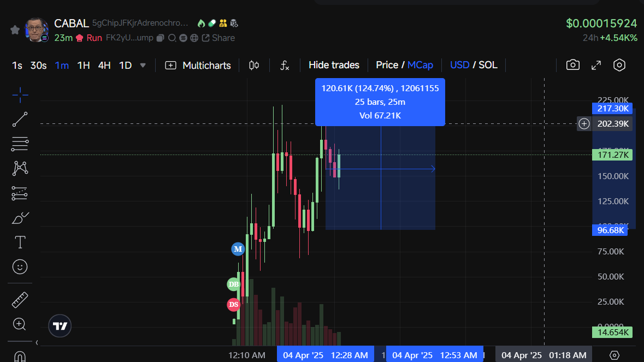Switch chart to MCap mode
Screen dimensions: 644x362
[420, 65]
